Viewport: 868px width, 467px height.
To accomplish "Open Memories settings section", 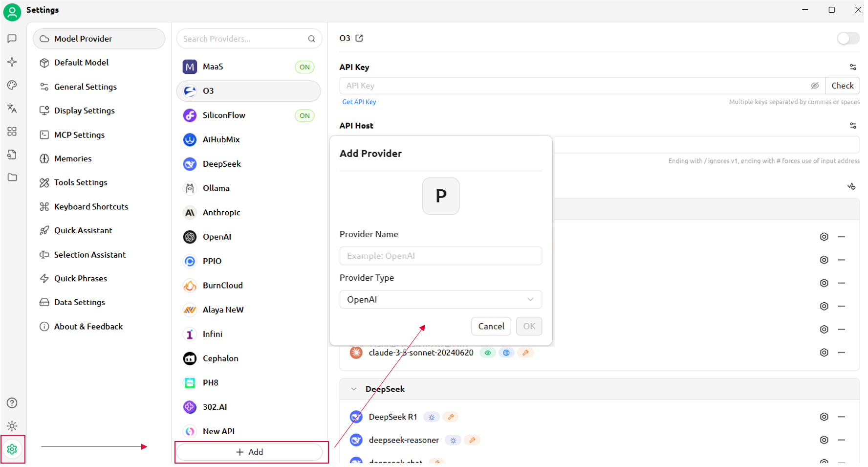I will coord(99,158).
